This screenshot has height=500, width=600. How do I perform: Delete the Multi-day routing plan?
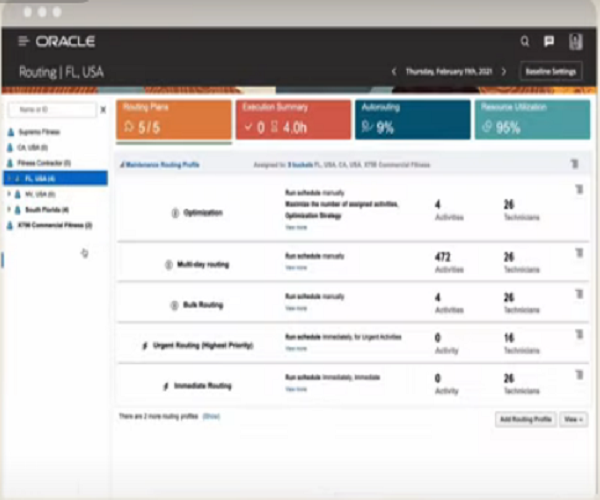(579, 253)
